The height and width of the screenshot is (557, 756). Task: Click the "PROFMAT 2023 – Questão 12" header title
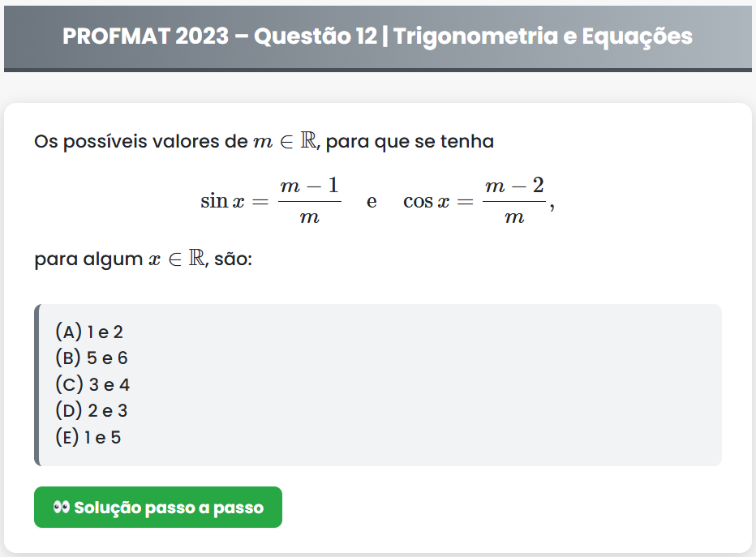pos(219,36)
